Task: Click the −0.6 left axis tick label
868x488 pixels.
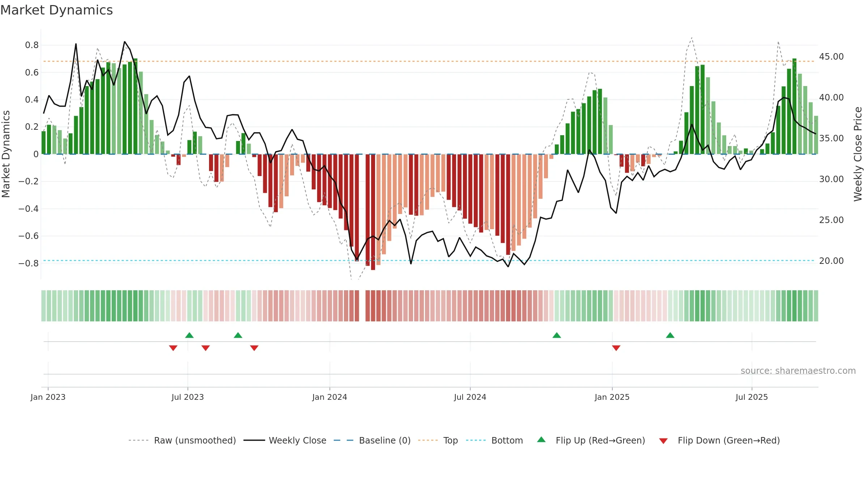Action: tap(29, 236)
